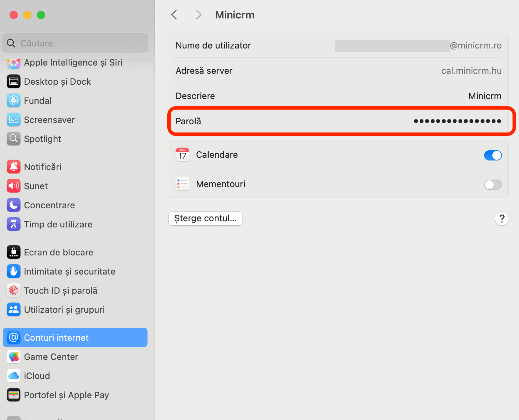Click the Reminders app icon
Screen dimensions: 519x420
point(182,184)
